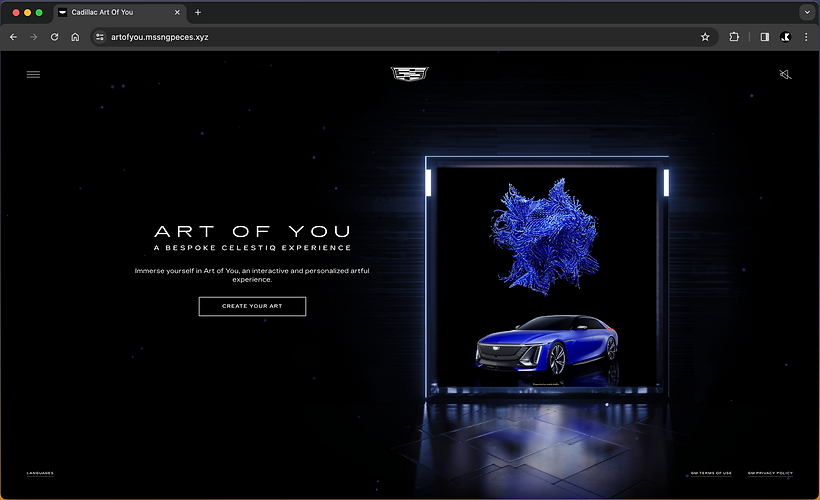Open the GM Privacy Policy link

tap(770, 473)
